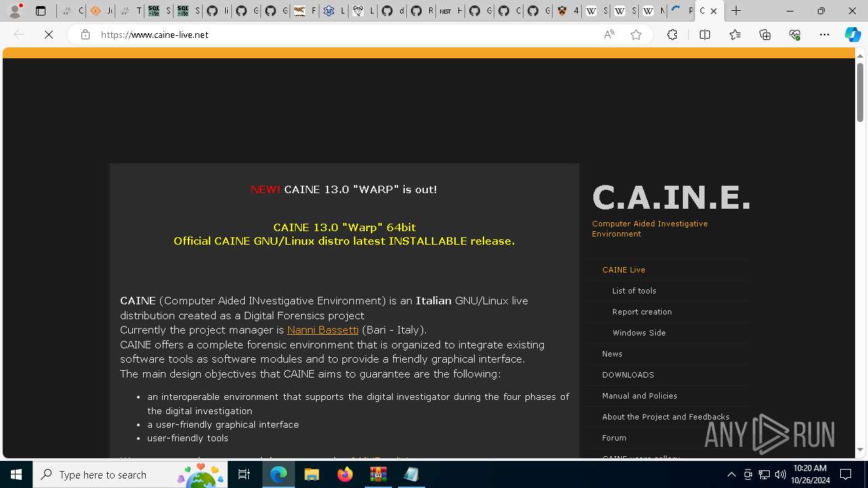This screenshot has height=488, width=868.
Task: Open the DOWNLOADS sidebar link
Action: pos(628,375)
